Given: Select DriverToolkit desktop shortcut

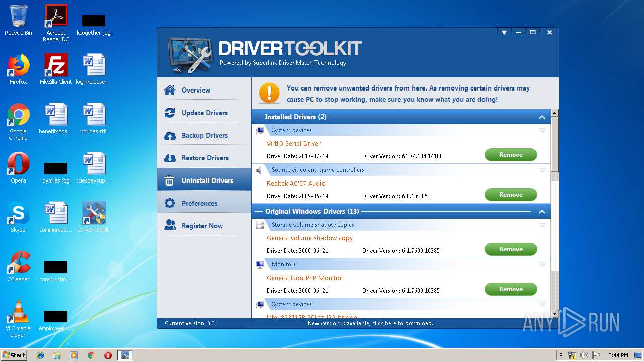Looking at the screenshot, I should pyautogui.click(x=94, y=217).
